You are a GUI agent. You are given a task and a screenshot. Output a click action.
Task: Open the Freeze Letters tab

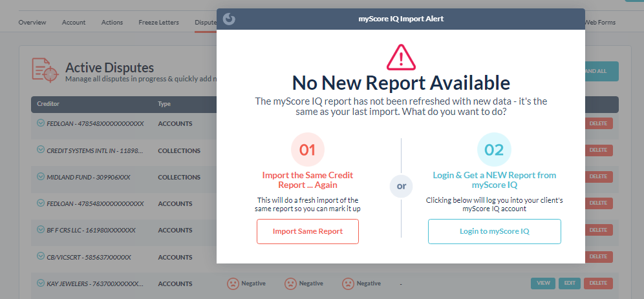click(158, 23)
